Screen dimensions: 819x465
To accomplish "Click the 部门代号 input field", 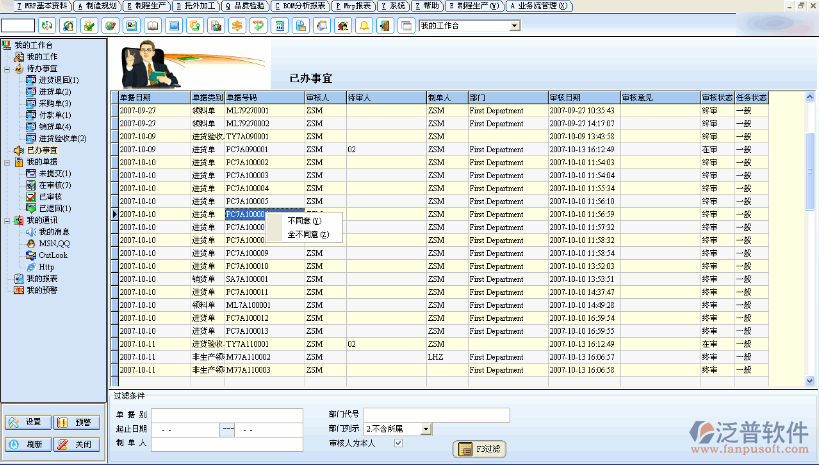I will 436,415.
